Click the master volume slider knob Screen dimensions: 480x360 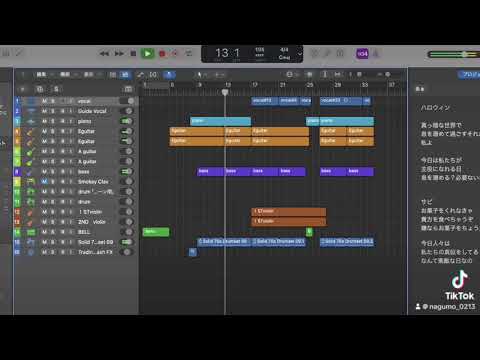click(464, 54)
